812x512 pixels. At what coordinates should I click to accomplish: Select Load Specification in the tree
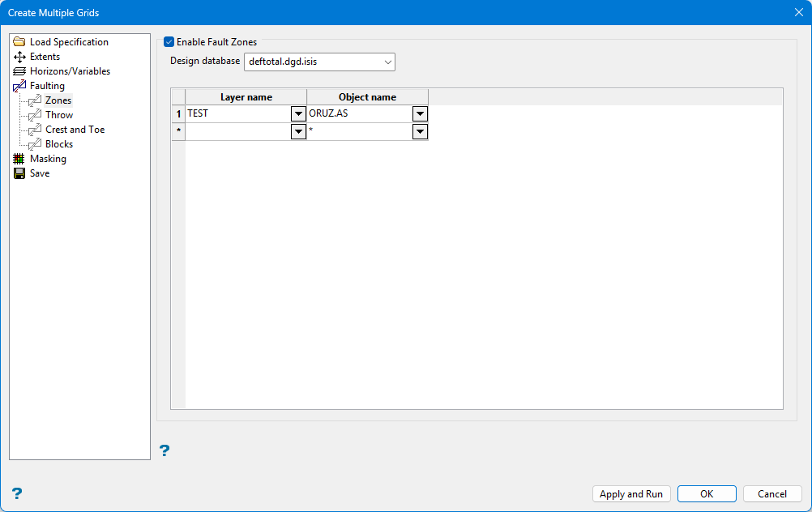(x=69, y=42)
